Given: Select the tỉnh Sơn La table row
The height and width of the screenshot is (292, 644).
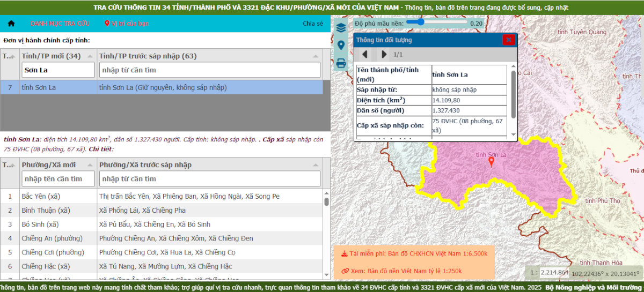Looking at the screenshot, I should click(161, 87).
